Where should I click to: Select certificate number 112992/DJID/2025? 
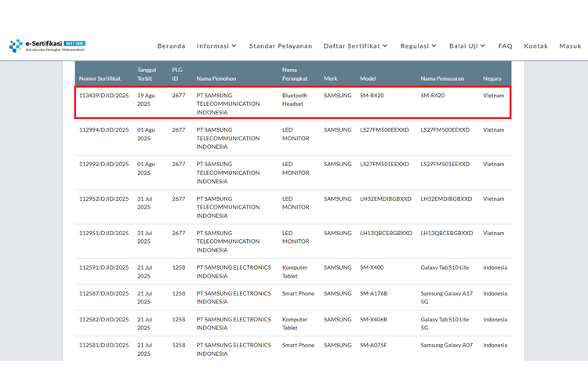[x=103, y=165]
